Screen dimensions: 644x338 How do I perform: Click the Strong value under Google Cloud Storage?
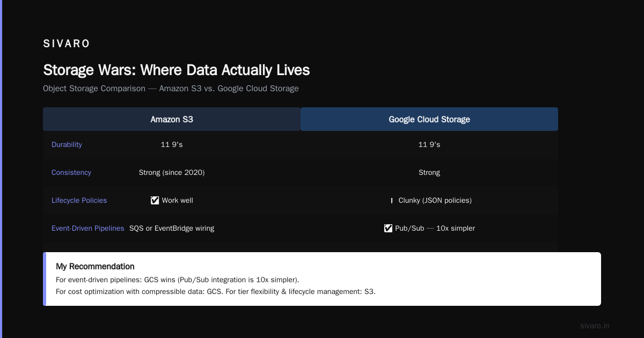click(429, 172)
